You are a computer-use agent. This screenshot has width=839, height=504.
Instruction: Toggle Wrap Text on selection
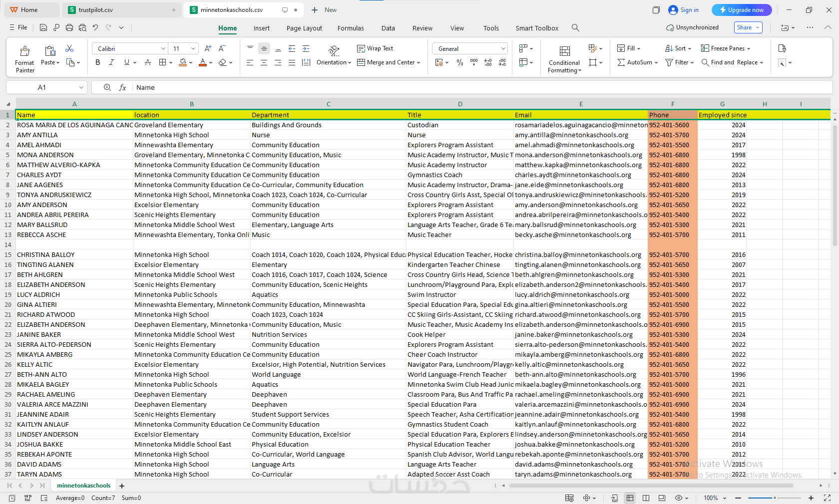click(x=375, y=48)
